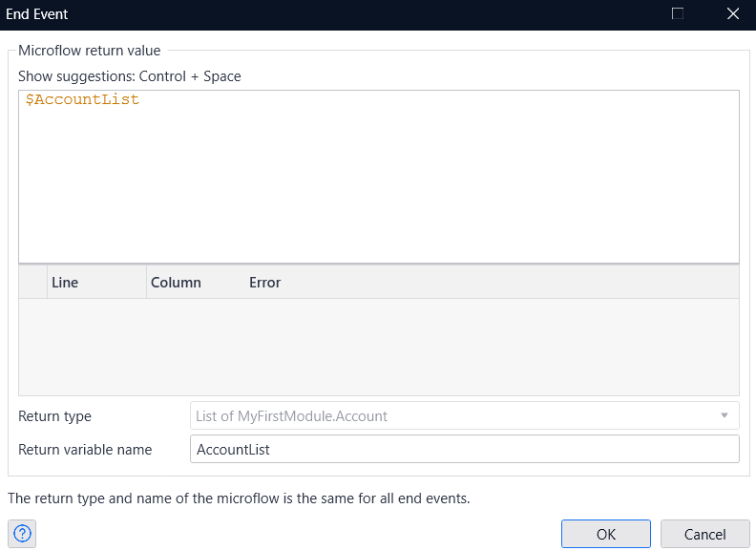
Task: Click the 'Show suggestions' hint text
Action: click(x=130, y=76)
